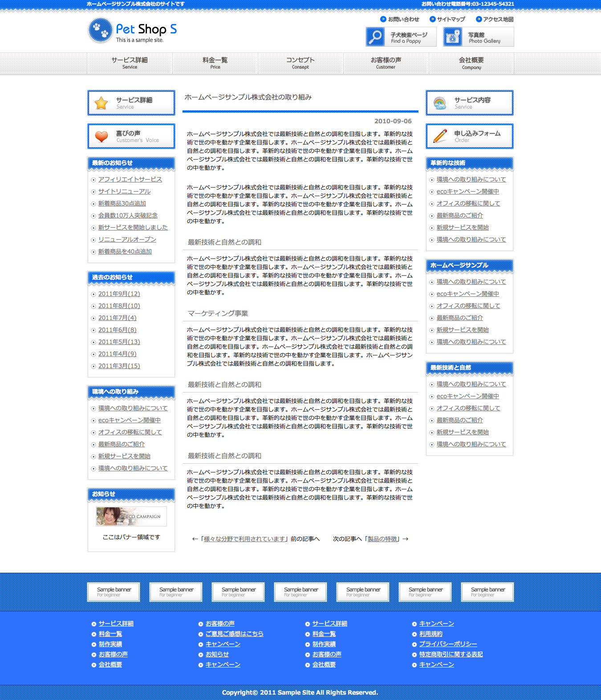Open the アフィリエイトサービス news link
This screenshot has height=700, width=601.
(130, 179)
